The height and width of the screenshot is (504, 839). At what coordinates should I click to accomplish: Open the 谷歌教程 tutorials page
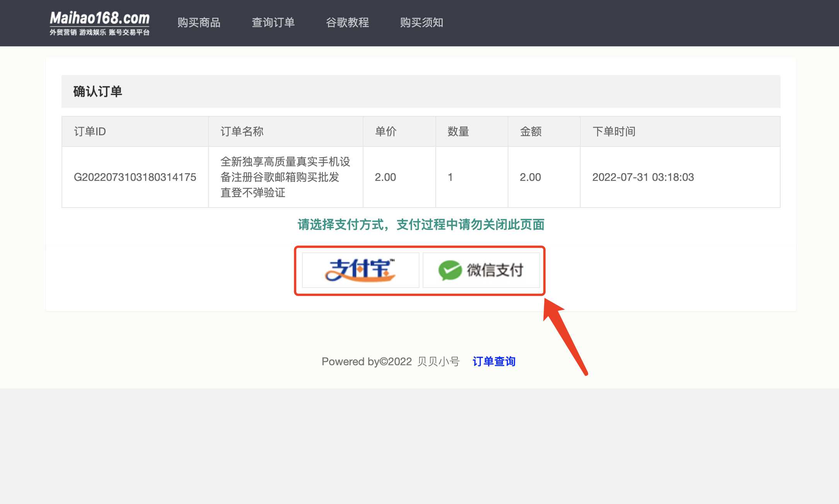point(348,23)
